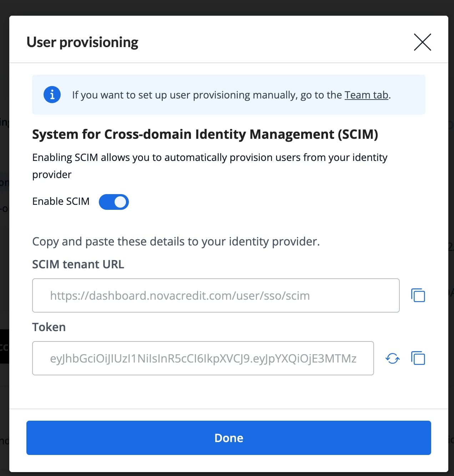Viewport: 454px width, 476px height.
Task: Click the "SCIM tenant URL" field label
Action: (78, 264)
